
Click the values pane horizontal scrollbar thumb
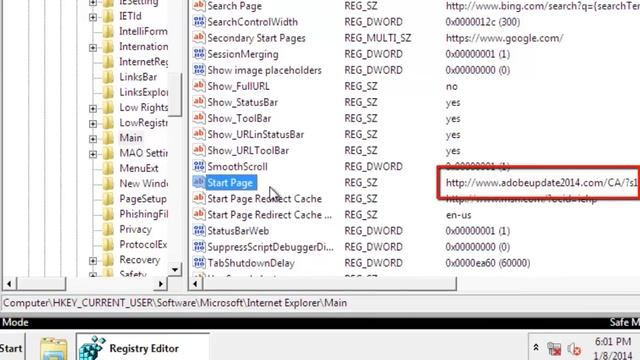coord(329,284)
